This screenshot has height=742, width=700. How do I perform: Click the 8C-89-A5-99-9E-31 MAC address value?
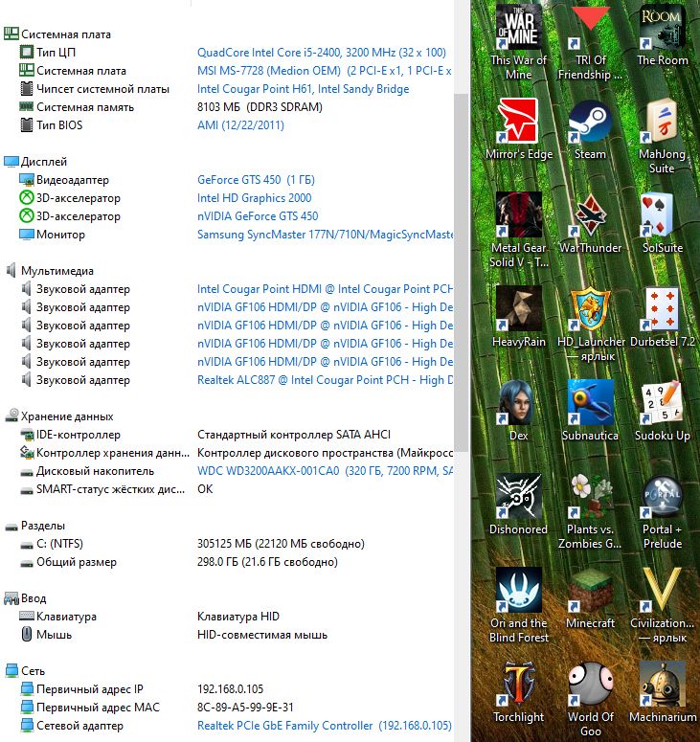pos(245,708)
